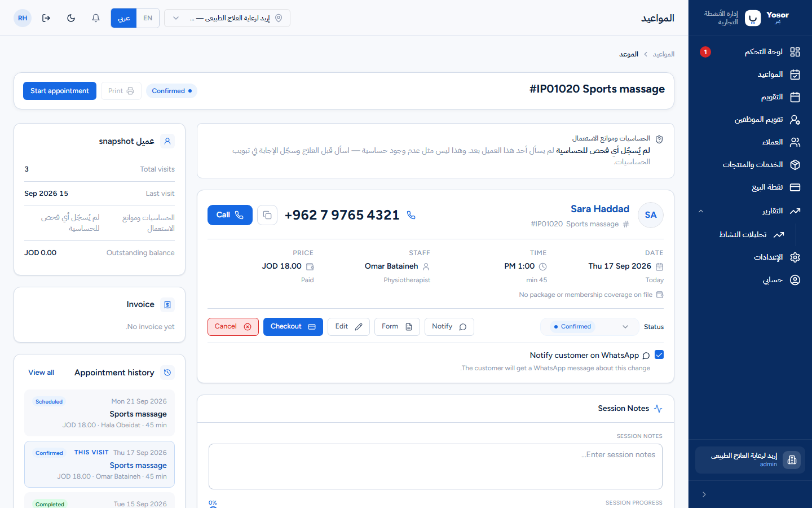
Task: Open نقطة البيع in sidebar
Action: [750, 187]
